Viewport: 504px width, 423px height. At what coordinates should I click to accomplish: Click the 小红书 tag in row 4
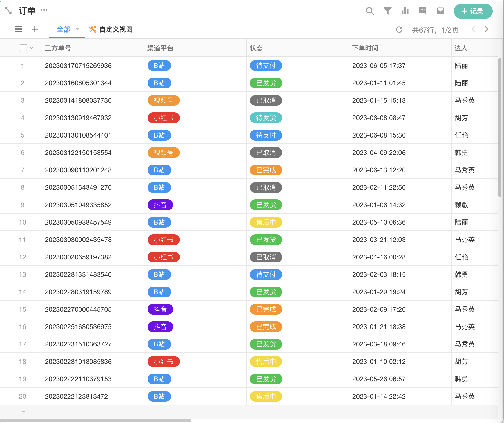pyautogui.click(x=164, y=118)
